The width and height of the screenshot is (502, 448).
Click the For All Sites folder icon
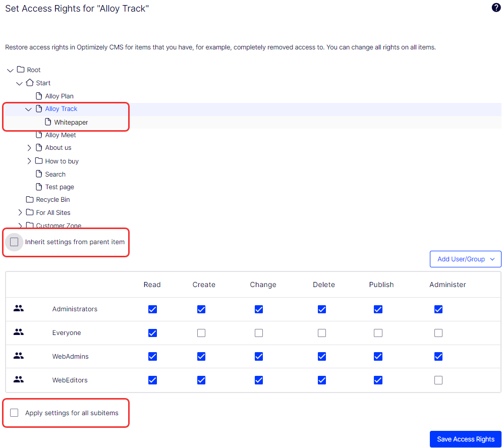29,212
